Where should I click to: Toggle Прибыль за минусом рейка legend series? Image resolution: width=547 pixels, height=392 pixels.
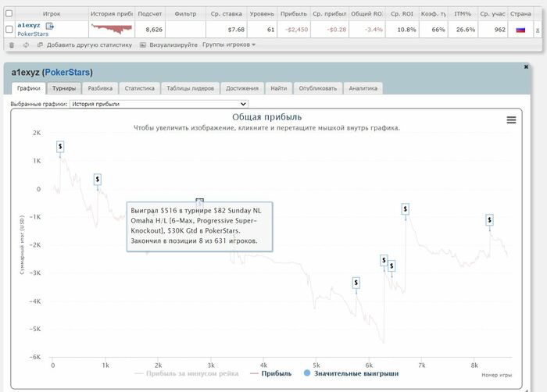187,373
